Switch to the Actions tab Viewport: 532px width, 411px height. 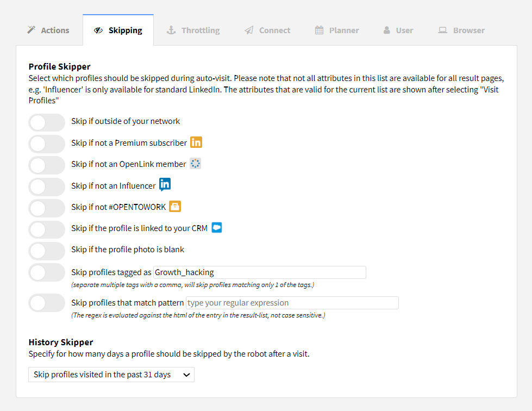pyautogui.click(x=48, y=30)
